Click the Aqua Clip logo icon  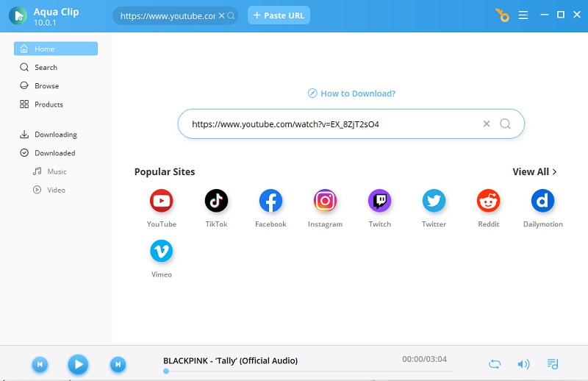coord(18,15)
